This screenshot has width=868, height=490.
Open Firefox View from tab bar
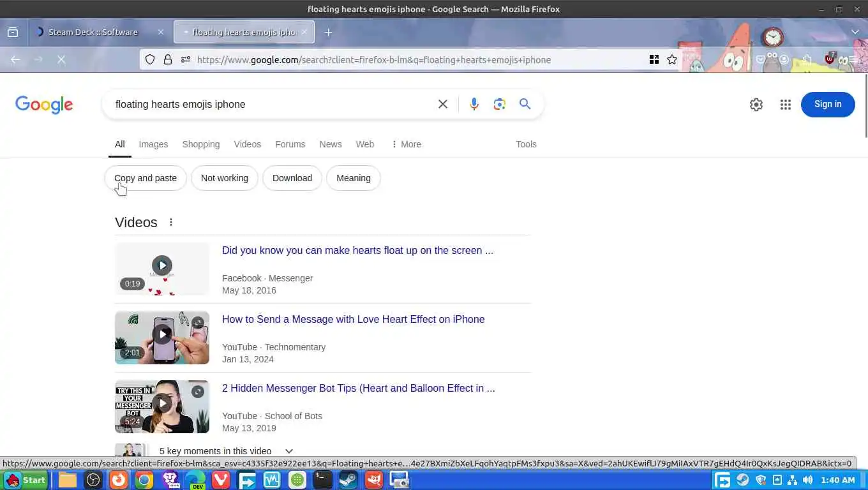coord(13,32)
